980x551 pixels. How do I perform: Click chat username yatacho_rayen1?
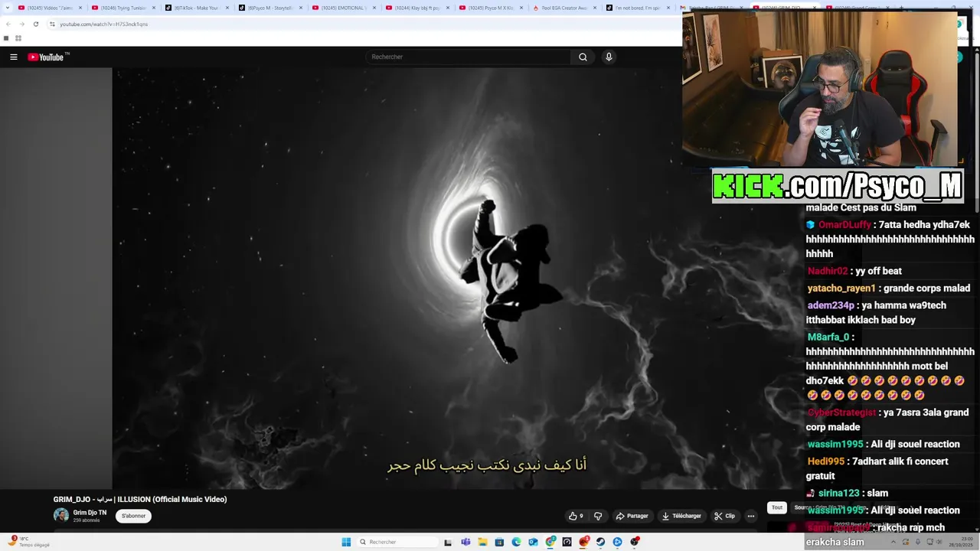click(841, 289)
